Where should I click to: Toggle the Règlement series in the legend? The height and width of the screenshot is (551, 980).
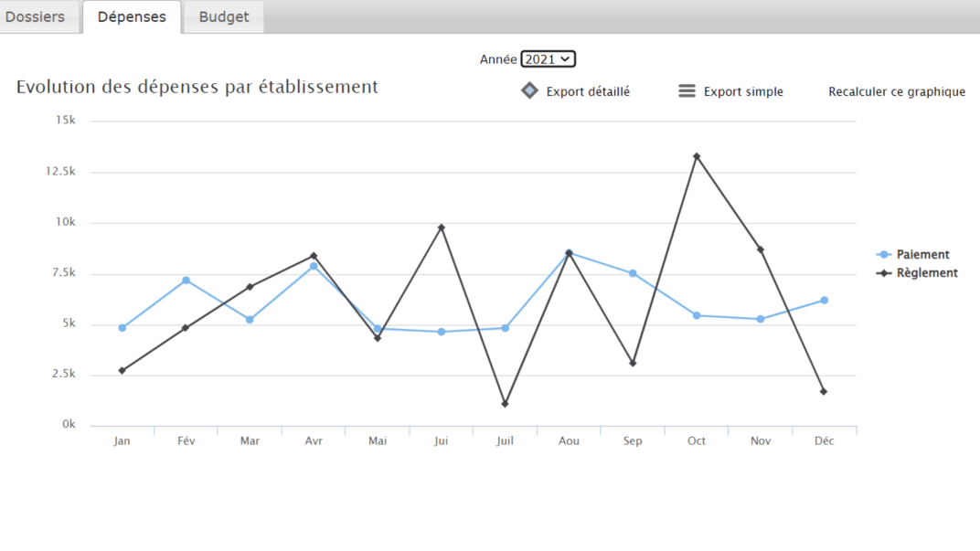coord(917,273)
